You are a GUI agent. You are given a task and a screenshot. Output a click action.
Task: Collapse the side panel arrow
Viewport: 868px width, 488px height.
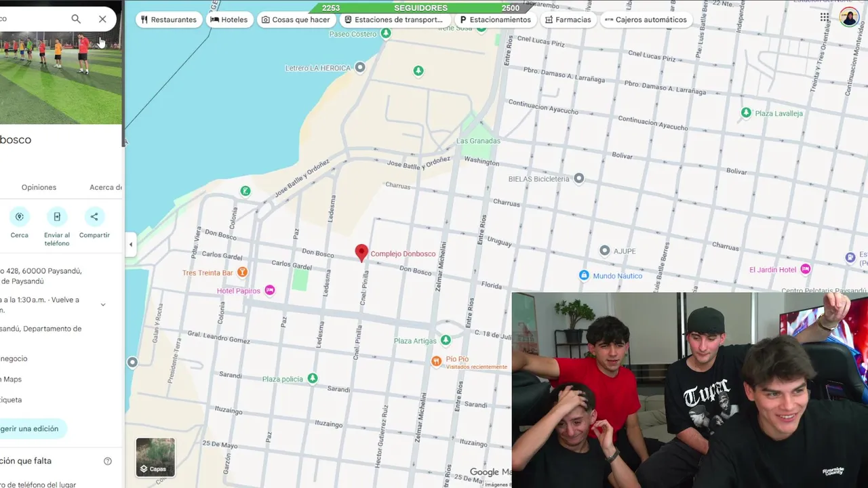(x=131, y=245)
